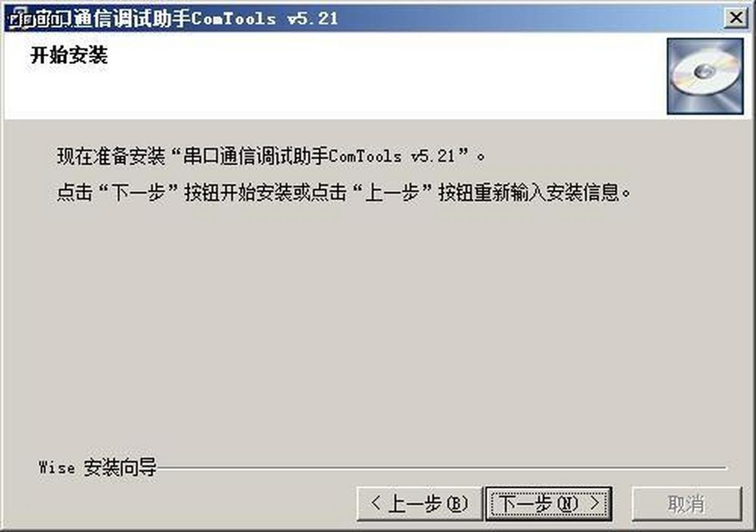Go back with the 上一步(B) button
This screenshot has width=756, height=532.
420,504
